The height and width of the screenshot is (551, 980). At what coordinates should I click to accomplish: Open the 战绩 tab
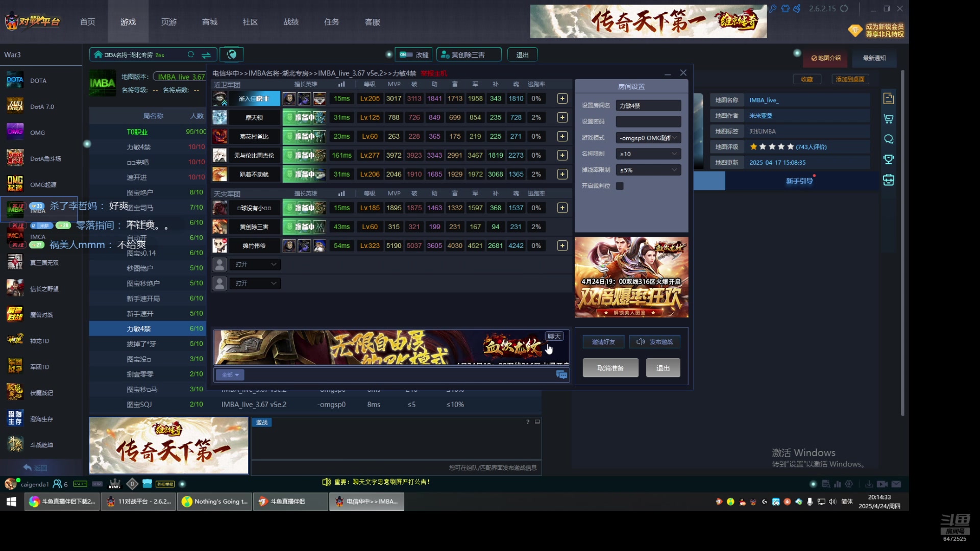pyautogui.click(x=291, y=22)
